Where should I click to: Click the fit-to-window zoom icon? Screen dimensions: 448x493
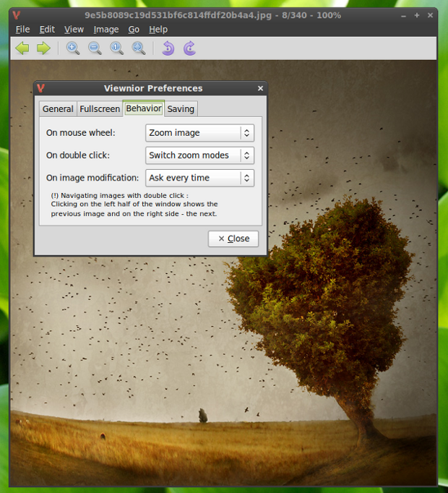tap(139, 48)
